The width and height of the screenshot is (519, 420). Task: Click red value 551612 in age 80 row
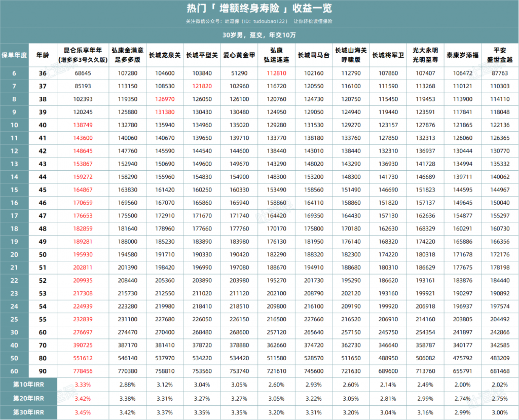click(x=83, y=358)
